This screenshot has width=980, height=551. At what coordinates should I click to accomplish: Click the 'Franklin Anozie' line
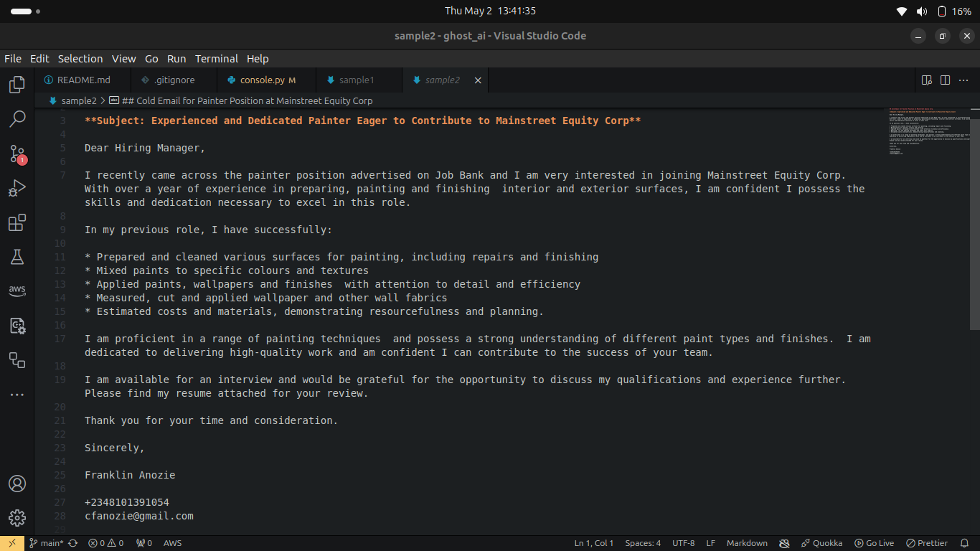130,475
